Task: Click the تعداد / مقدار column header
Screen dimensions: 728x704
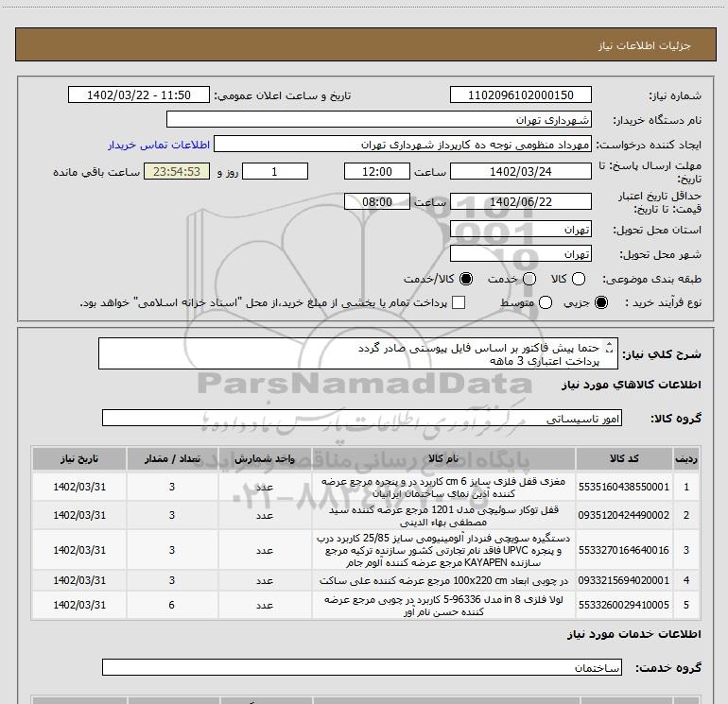Action: [172, 458]
